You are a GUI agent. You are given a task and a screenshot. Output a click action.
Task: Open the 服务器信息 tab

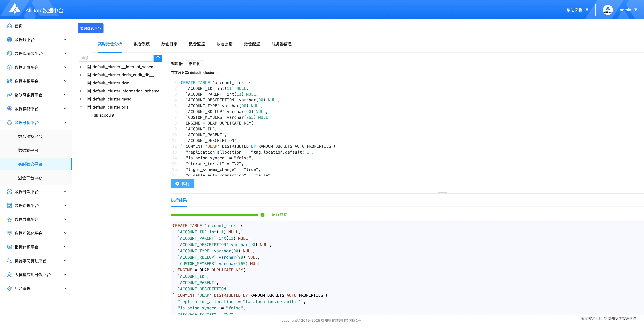point(281,44)
